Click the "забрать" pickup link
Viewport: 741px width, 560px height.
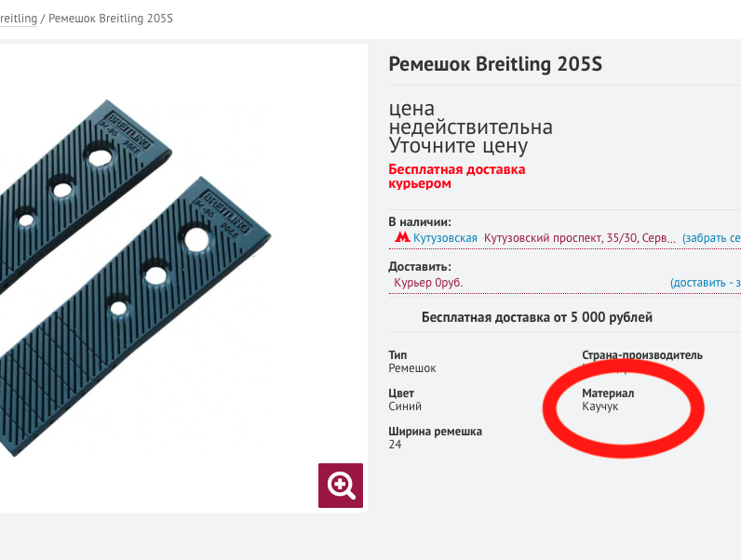(x=711, y=238)
